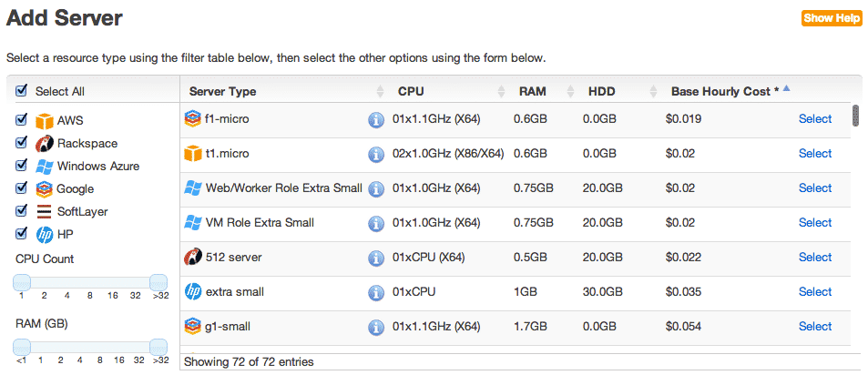Uncheck the AWS provider checkbox
This screenshot has height=375, width=868.
coord(22,120)
